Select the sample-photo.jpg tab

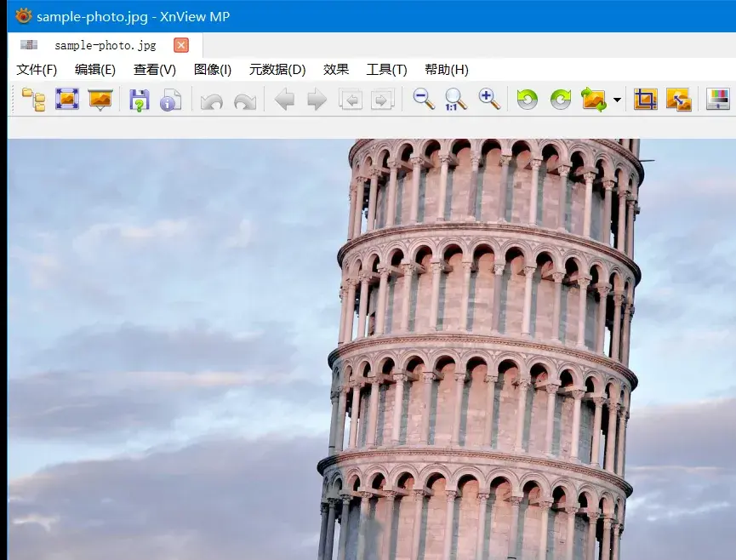point(106,46)
